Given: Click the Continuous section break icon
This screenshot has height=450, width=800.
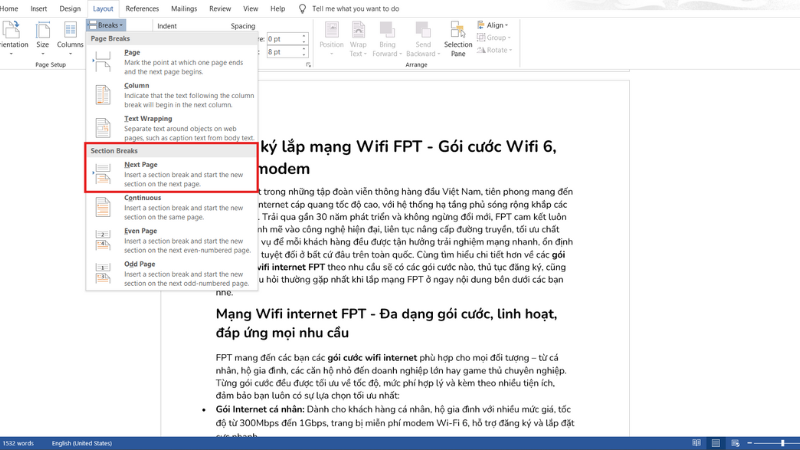Looking at the screenshot, I should tap(103, 207).
